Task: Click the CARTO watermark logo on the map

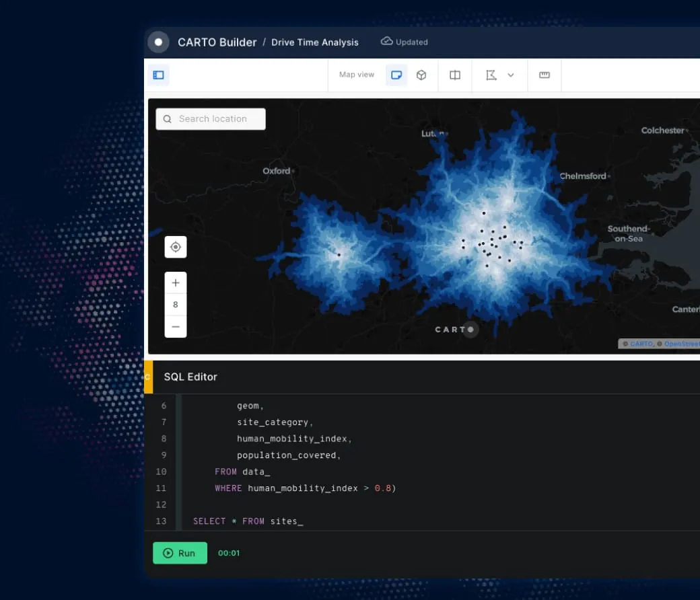Action: pos(456,330)
